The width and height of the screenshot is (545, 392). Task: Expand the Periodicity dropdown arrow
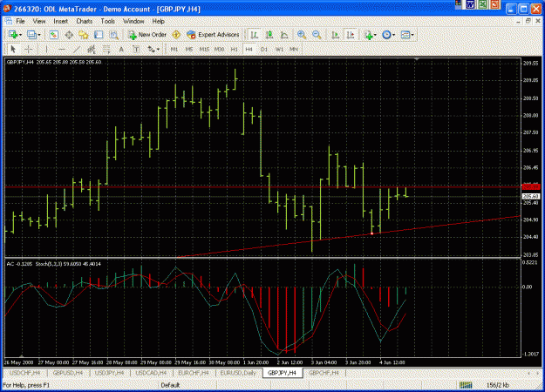click(x=394, y=35)
